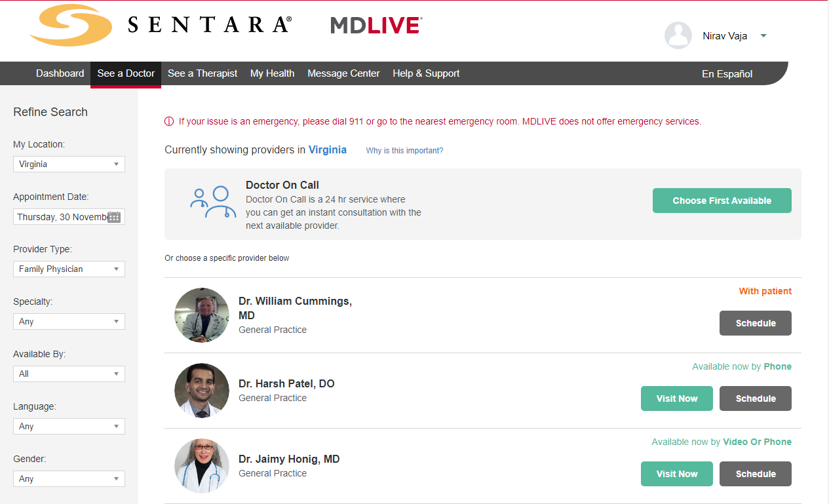The height and width of the screenshot is (504, 829).
Task: Click Available now by Phone text
Action: (742, 366)
